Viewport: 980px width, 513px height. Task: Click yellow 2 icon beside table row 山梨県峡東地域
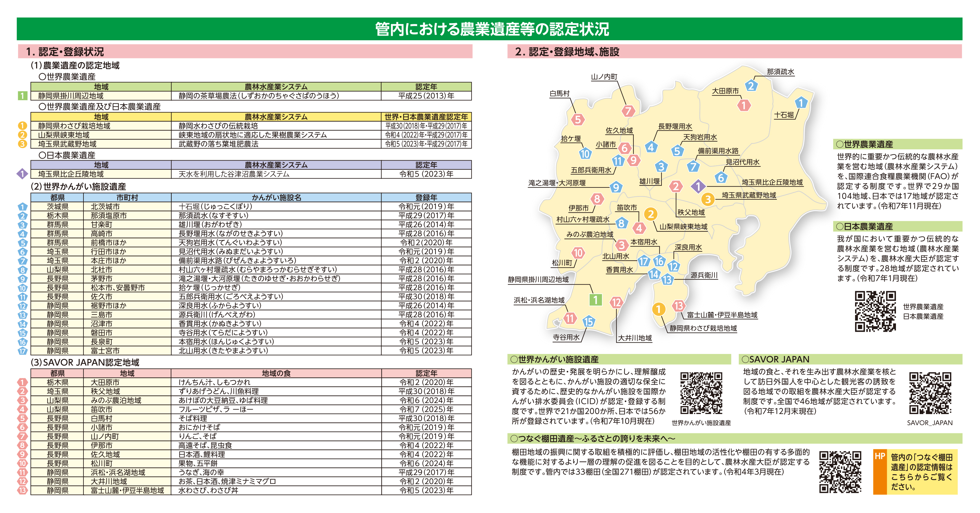coord(22,135)
